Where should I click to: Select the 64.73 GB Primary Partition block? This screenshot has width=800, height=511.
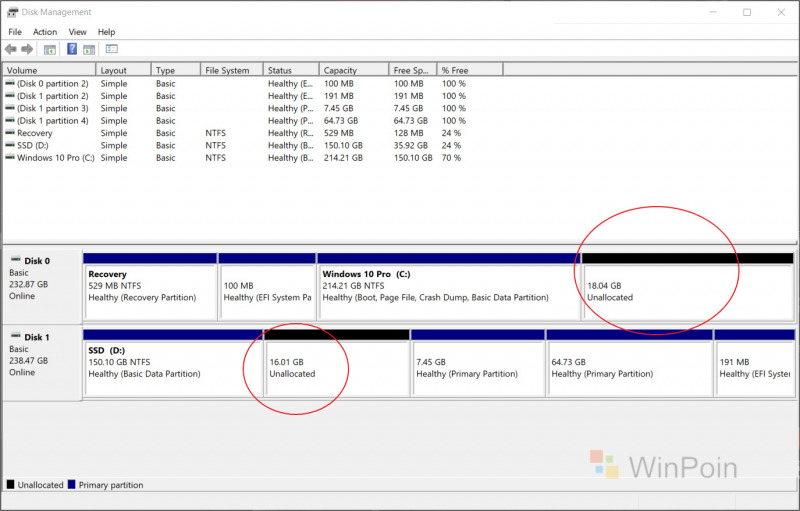[630, 363]
